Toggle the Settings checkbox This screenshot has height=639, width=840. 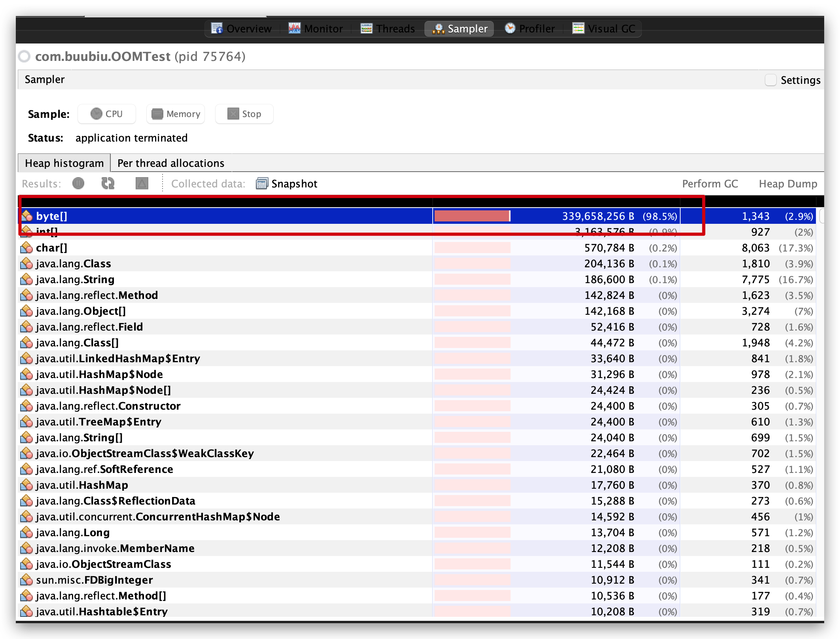click(770, 80)
